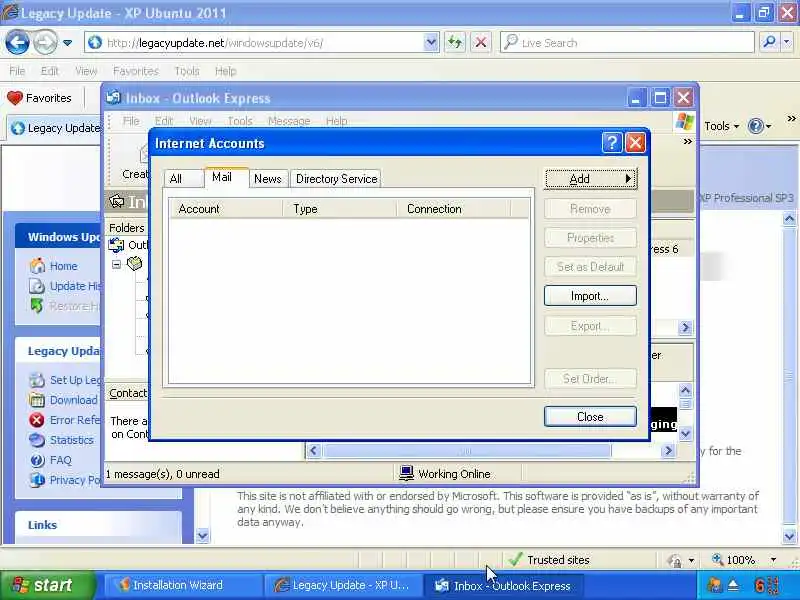Viewport: 800px width, 600px height.
Task: Click the Working Online status indicator
Action: coord(445,474)
